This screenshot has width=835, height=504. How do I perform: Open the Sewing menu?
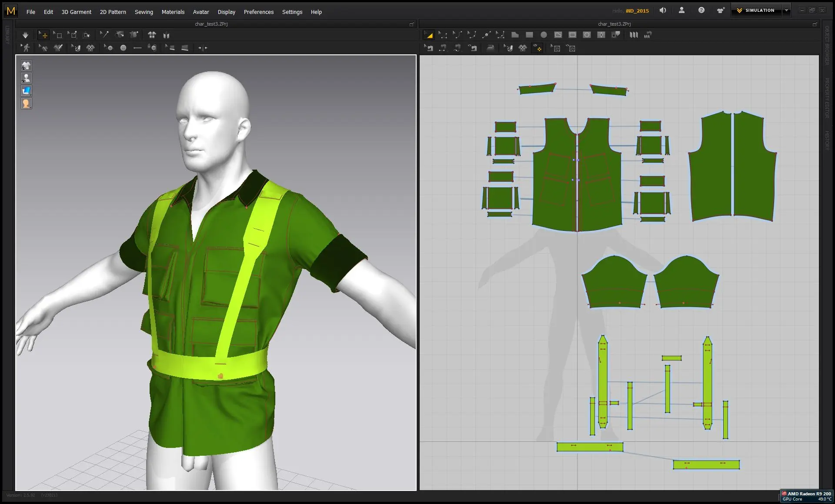click(x=144, y=12)
